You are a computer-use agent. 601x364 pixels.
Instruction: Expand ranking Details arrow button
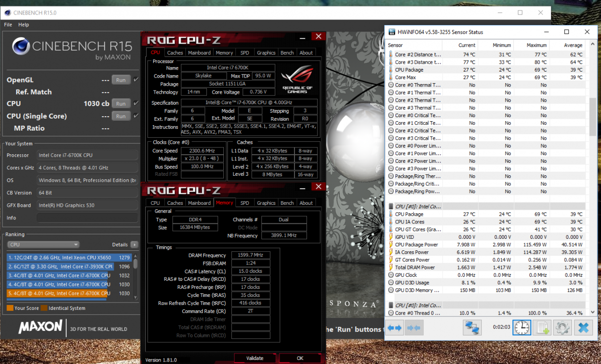pos(134,245)
